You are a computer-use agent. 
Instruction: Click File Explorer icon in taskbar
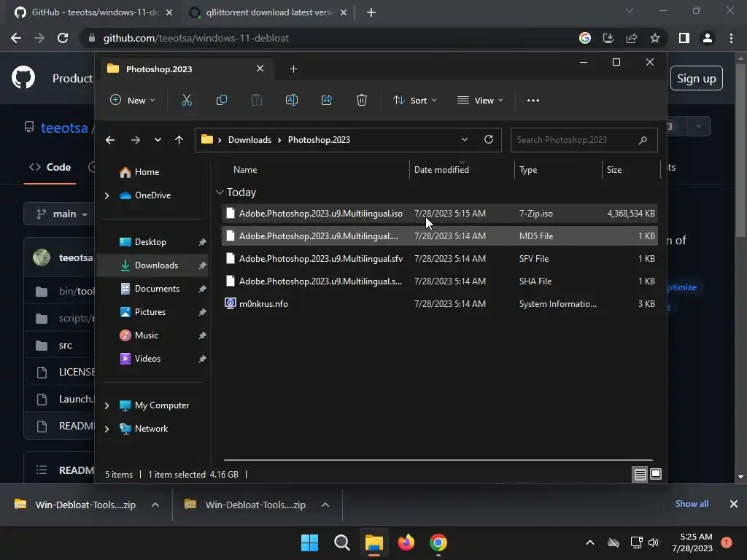(x=374, y=542)
